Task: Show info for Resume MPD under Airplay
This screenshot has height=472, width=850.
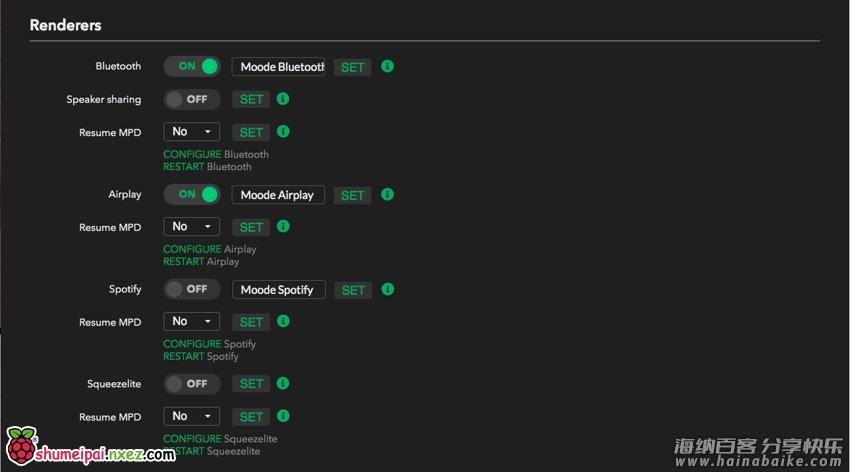Action: pyautogui.click(x=283, y=226)
